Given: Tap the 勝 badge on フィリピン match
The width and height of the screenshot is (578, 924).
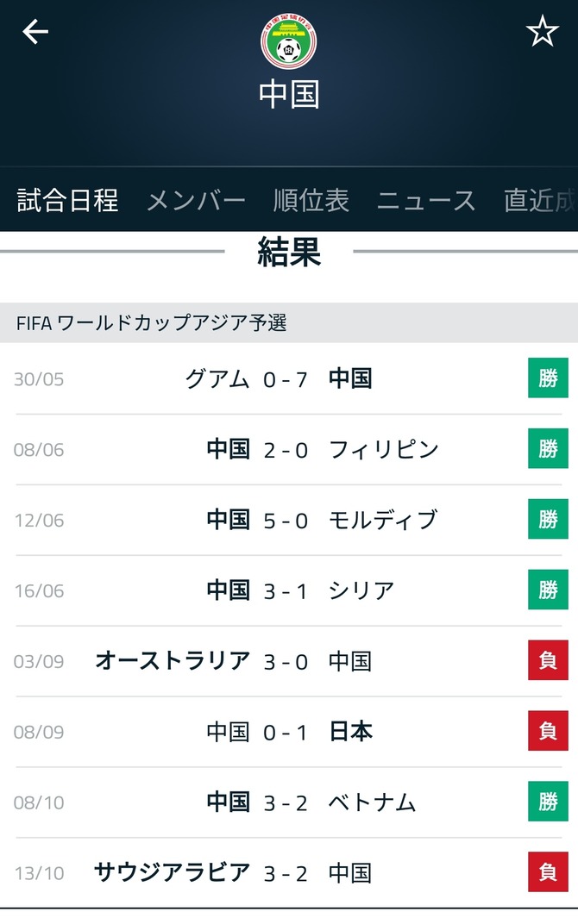Looking at the screenshot, I should point(548,448).
